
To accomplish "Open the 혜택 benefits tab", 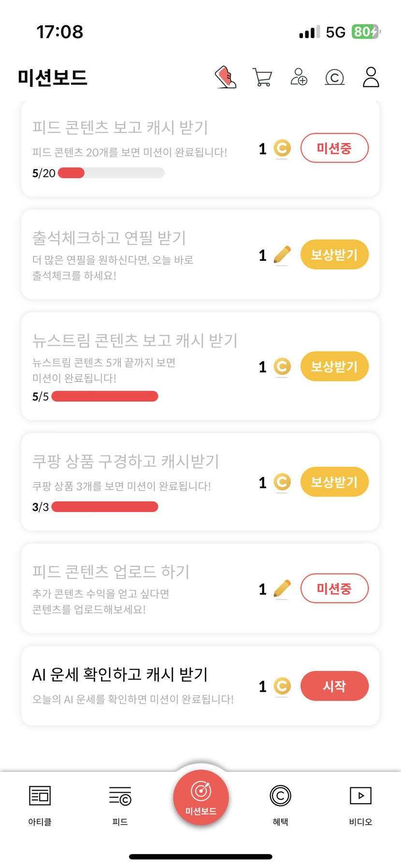I will point(281,803).
